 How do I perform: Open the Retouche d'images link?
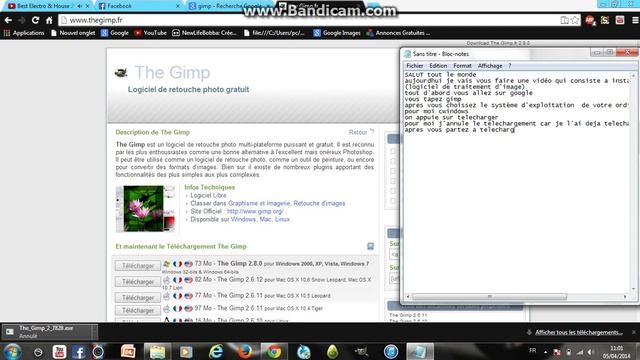point(319,203)
